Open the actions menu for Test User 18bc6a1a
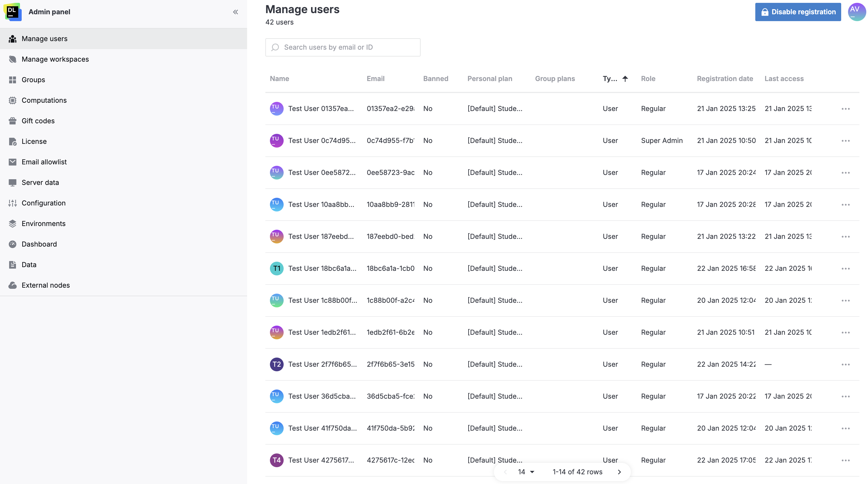Viewport: 868px width, 484px height. [846, 268]
